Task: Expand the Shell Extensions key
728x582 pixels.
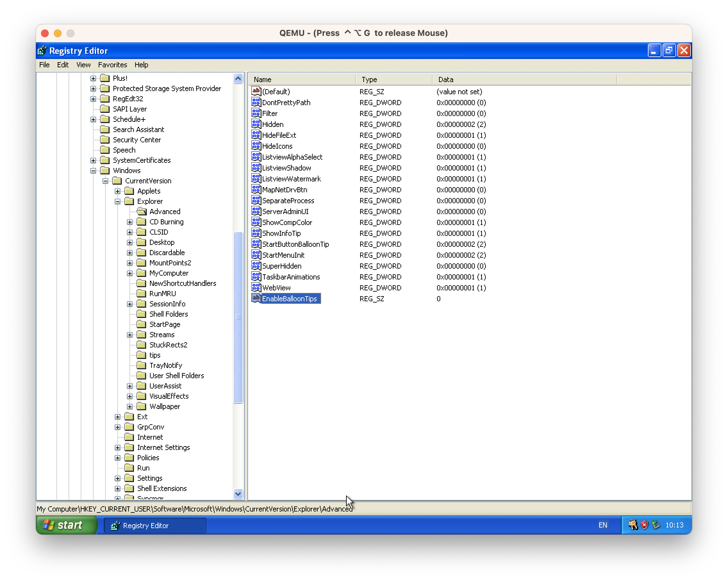Action: pyautogui.click(x=118, y=488)
